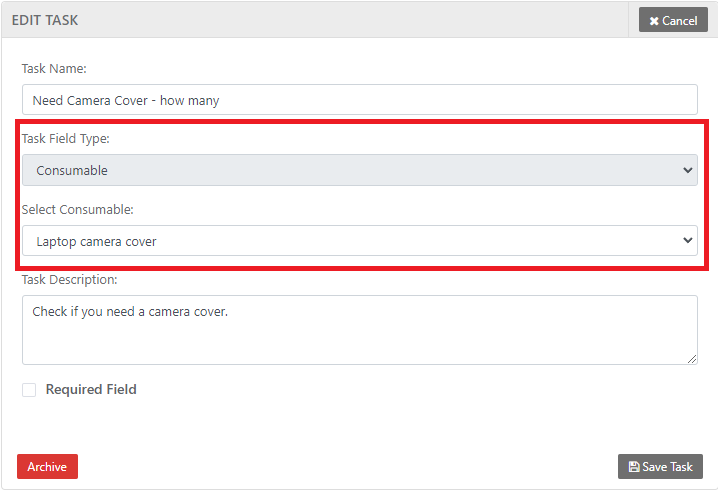The image size is (718, 492).
Task: Click the Task Field Type chevron arrow
Action: click(688, 170)
